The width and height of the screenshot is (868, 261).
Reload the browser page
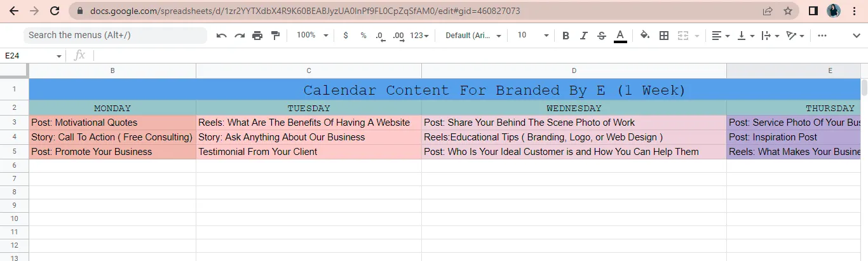55,11
